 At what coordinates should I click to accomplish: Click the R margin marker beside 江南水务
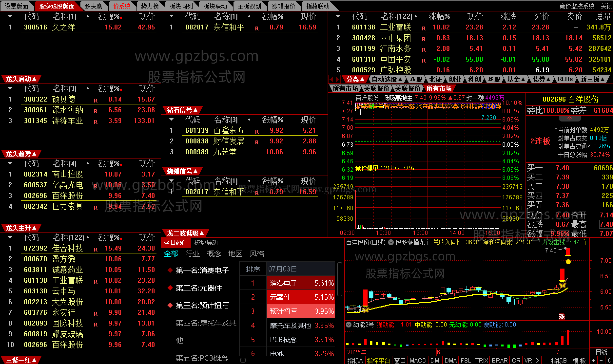423,50
